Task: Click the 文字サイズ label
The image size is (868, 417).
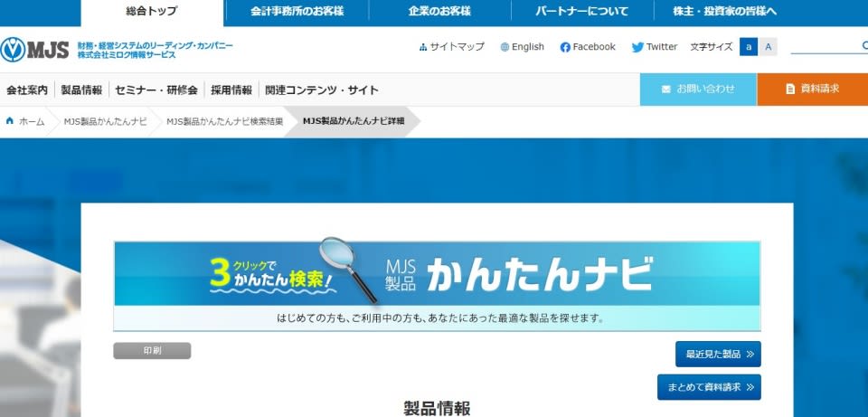Action: tap(712, 47)
